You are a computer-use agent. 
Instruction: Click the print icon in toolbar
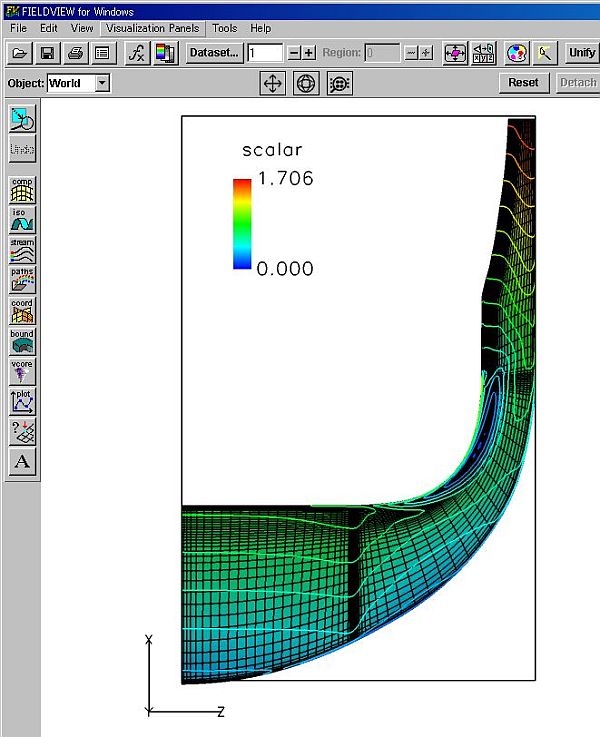click(x=74, y=52)
